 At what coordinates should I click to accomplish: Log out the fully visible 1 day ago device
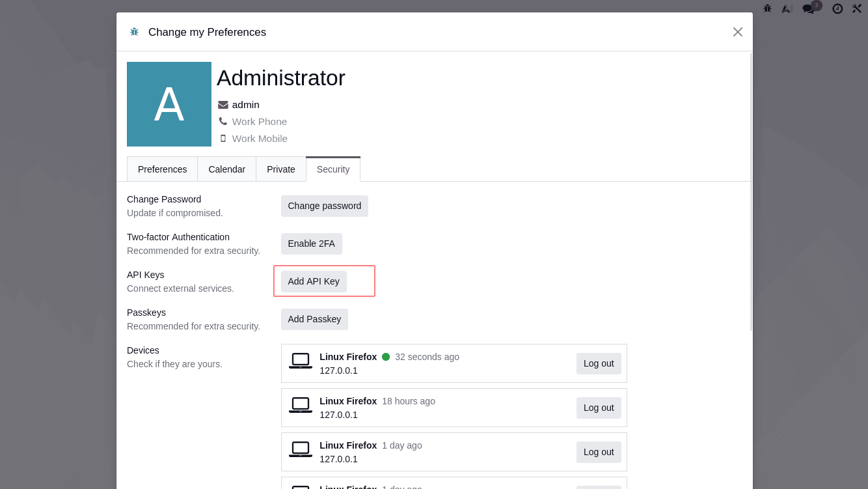click(x=599, y=452)
